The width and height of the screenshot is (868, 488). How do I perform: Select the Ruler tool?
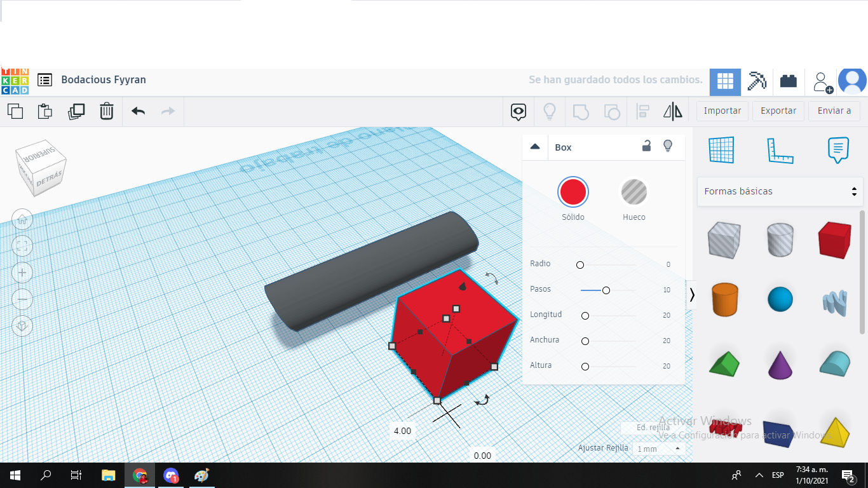780,151
